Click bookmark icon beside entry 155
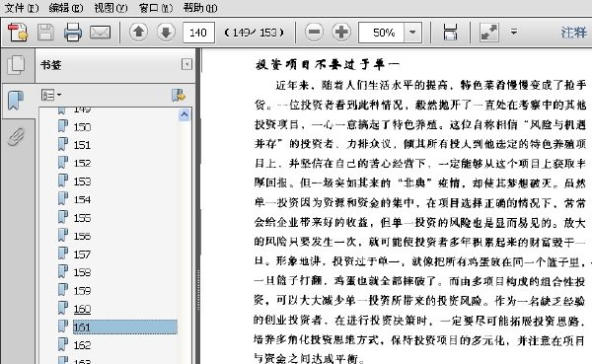This screenshot has height=364, width=592. [x=63, y=217]
